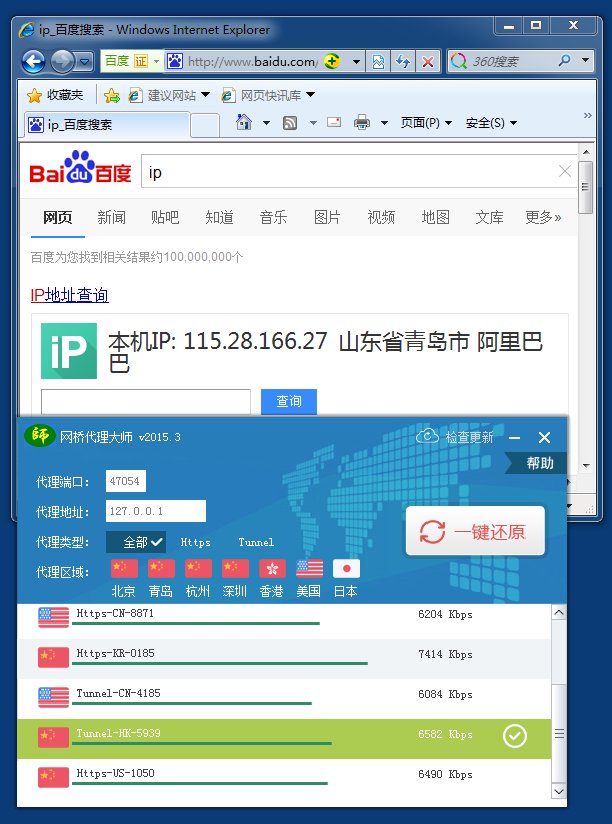Select proxy row Tunnel-CN-4185
Image resolution: width=612 pixels, height=824 pixels.
tap(284, 699)
